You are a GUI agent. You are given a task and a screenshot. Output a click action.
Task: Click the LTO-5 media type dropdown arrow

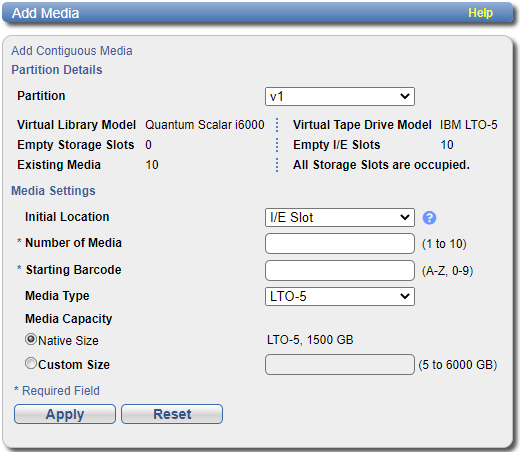405,296
